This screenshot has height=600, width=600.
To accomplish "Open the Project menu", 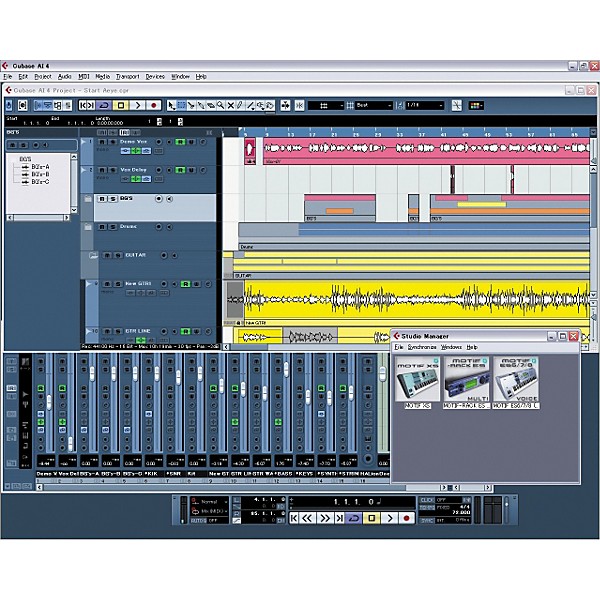I will click(x=43, y=77).
